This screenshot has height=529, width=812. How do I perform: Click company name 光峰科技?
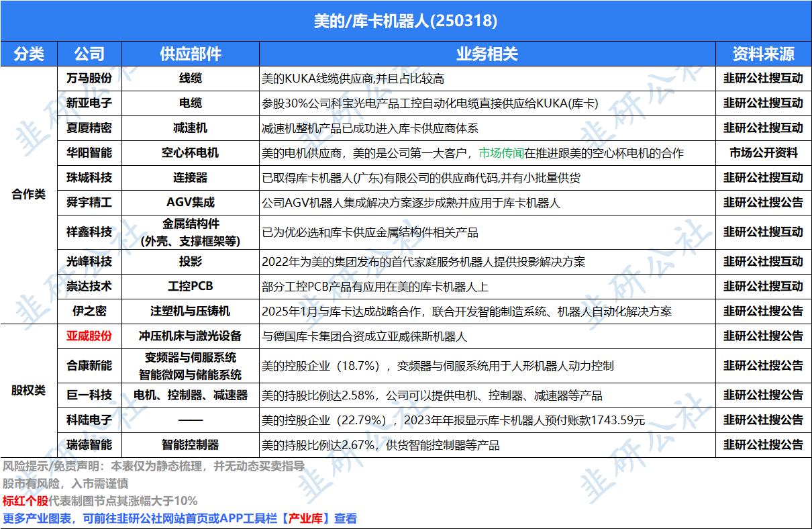point(89,261)
